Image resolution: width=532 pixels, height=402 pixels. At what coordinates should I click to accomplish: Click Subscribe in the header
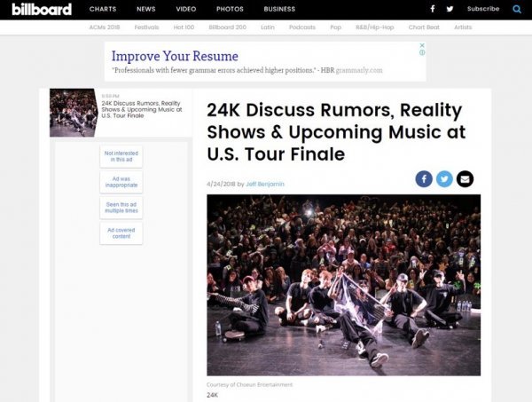click(483, 9)
